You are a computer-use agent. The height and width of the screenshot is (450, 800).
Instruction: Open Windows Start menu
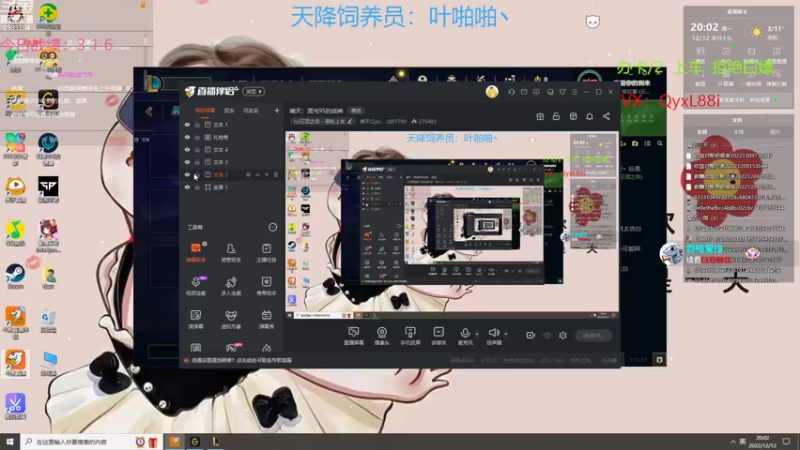click(10, 441)
